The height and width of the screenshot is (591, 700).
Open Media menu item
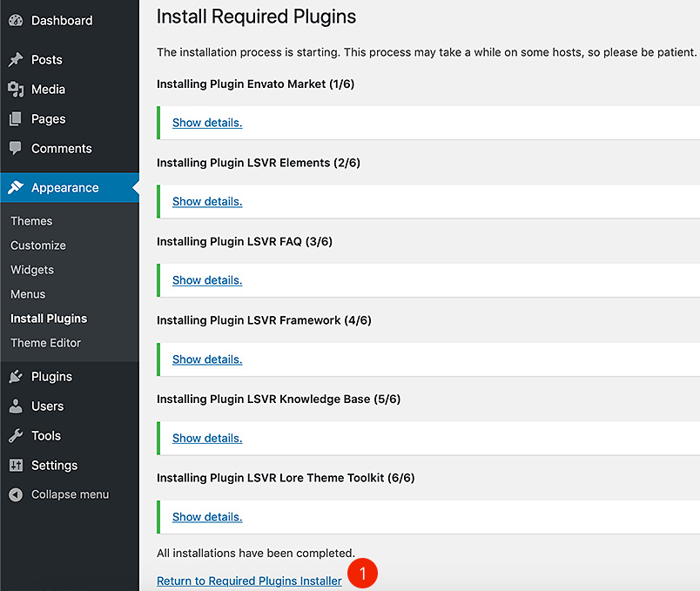click(x=70, y=90)
